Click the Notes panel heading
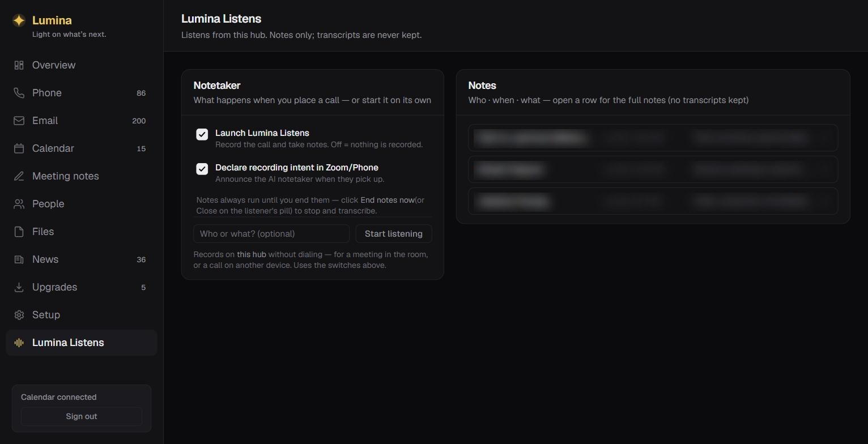868x444 pixels. (482, 86)
